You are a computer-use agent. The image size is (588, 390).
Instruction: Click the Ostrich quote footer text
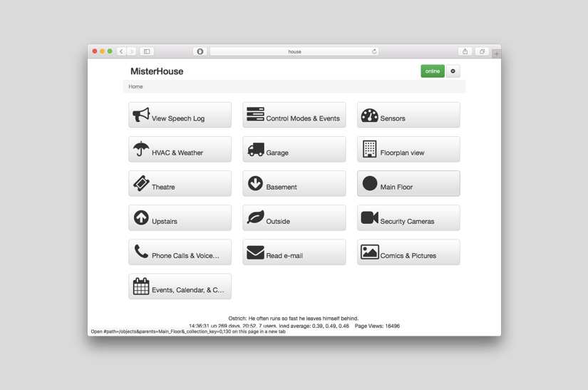click(293, 319)
